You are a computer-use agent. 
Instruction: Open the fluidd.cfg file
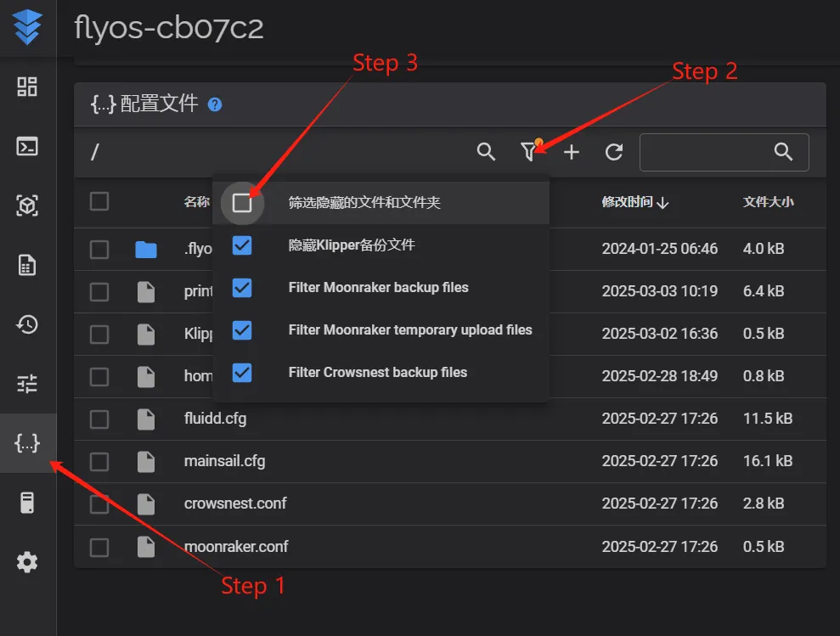coord(215,419)
